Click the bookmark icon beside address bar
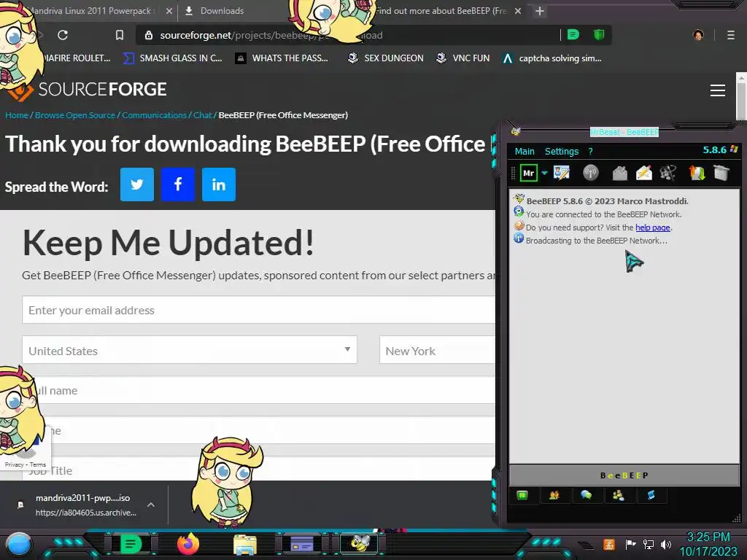 (120, 35)
